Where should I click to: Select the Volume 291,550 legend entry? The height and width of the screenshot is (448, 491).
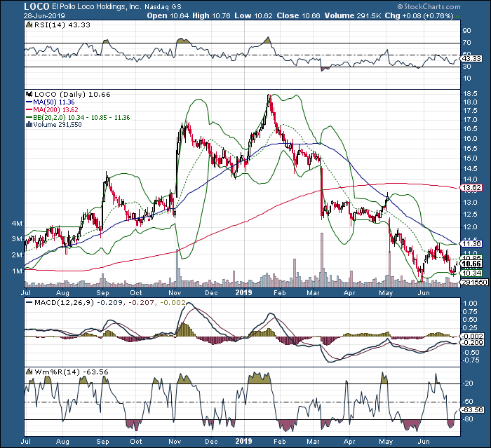click(54, 124)
